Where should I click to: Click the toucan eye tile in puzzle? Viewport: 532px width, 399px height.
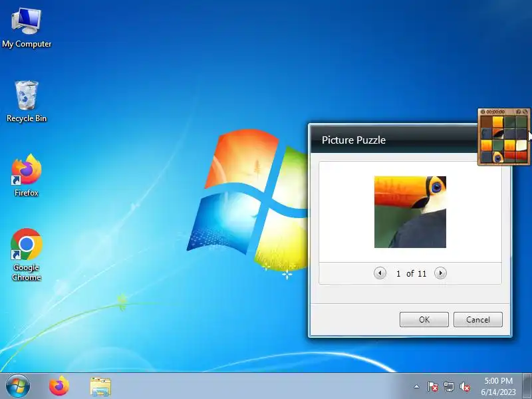pos(498,157)
